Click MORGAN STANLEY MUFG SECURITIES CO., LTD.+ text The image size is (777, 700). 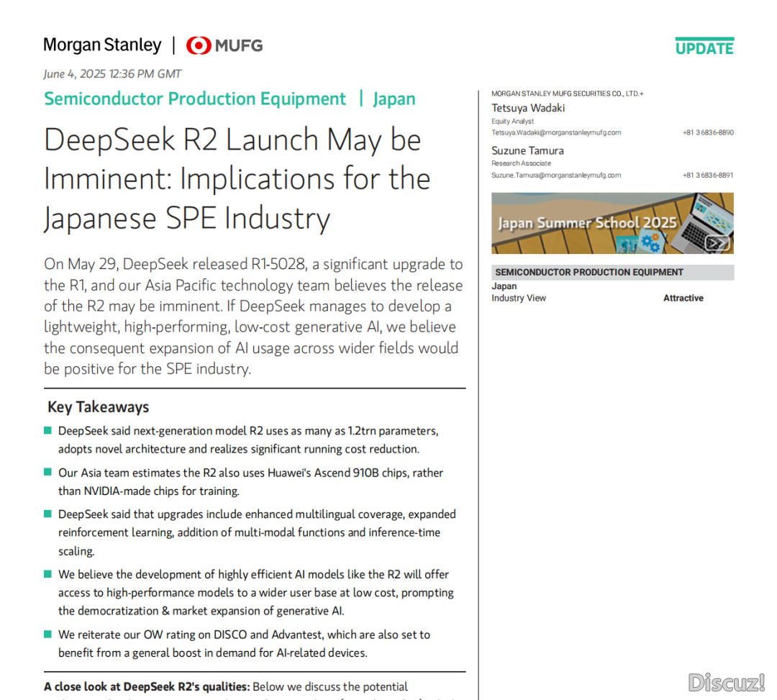(x=568, y=94)
